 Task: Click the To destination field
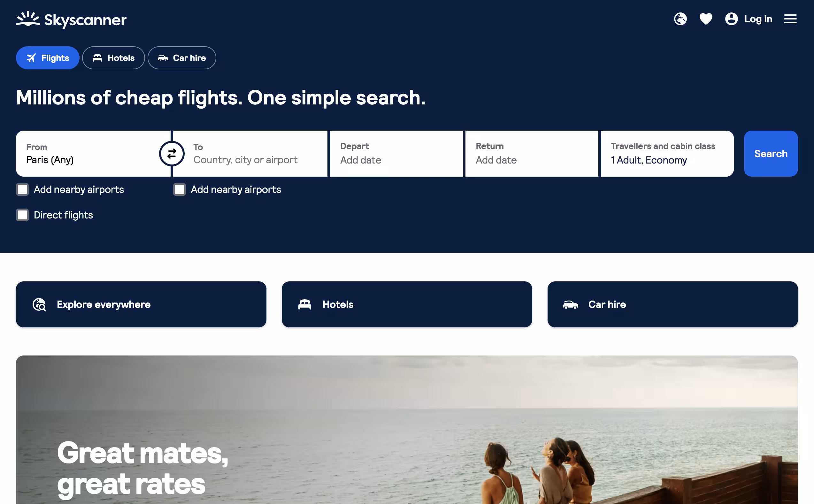[x=250, y=154]
